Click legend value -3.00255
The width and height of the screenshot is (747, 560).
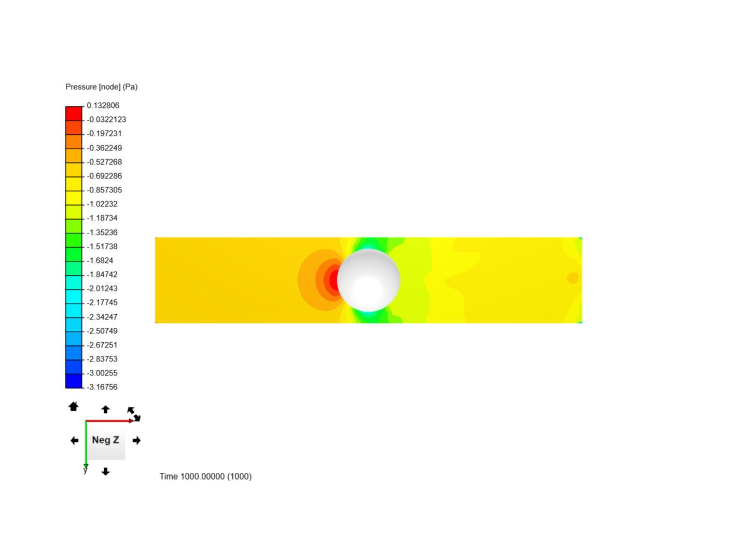pos(102,373)
